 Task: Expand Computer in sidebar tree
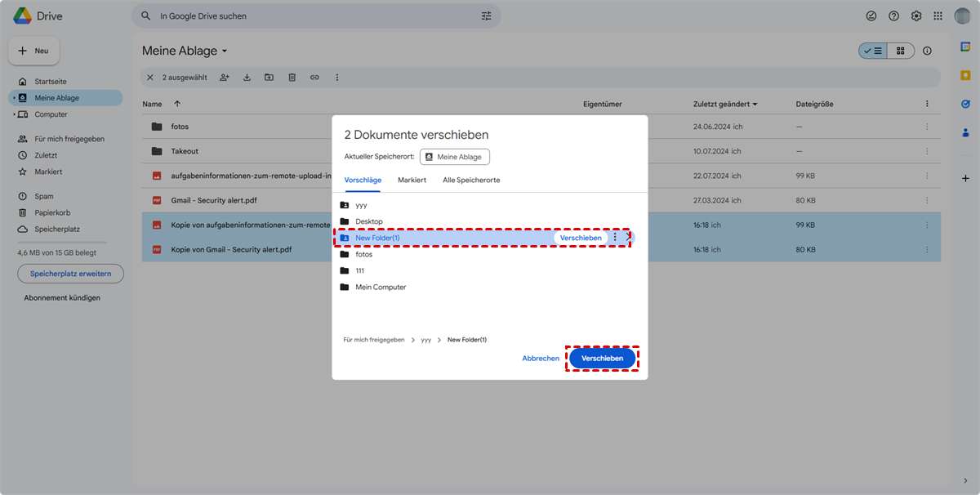(14, 114)
